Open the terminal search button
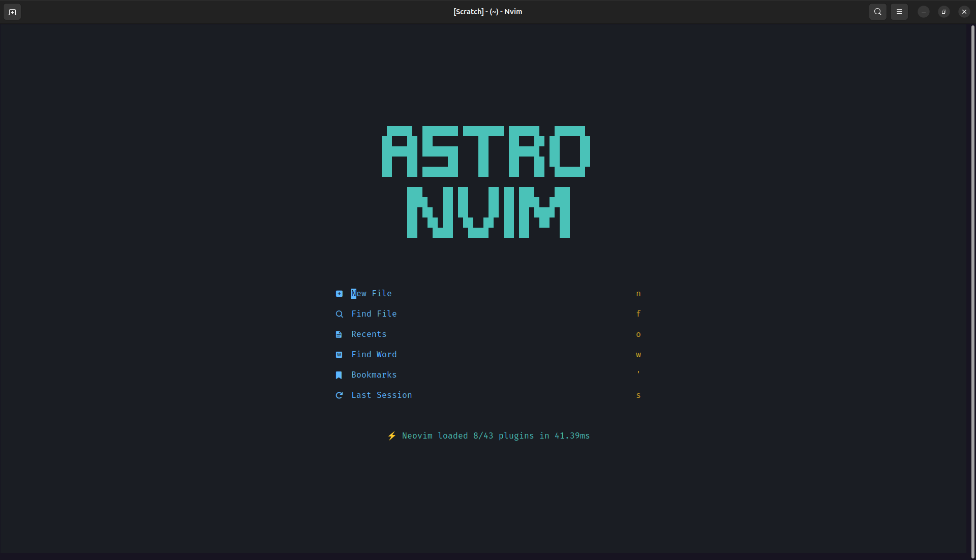Screen dimensions: 976x560 coord(878,12)
